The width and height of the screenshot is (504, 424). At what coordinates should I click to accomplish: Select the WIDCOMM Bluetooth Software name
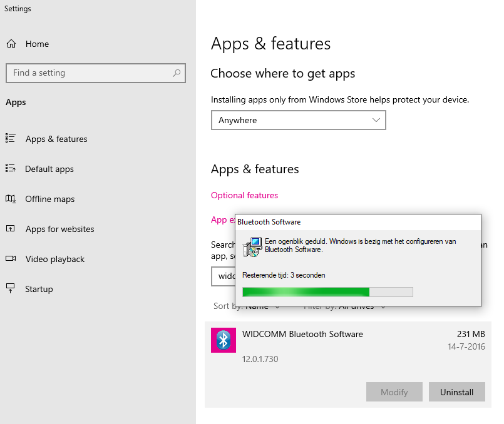click(x=302, y=334)
